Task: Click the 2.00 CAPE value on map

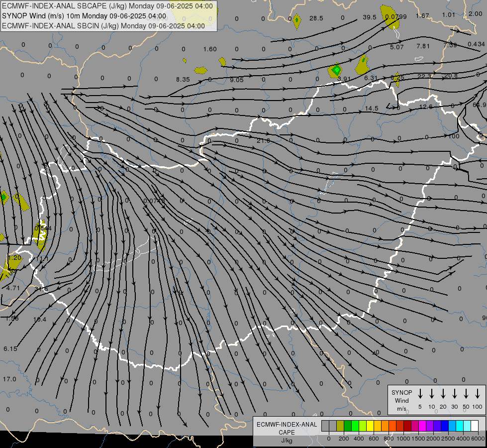Action: [476, 13]
